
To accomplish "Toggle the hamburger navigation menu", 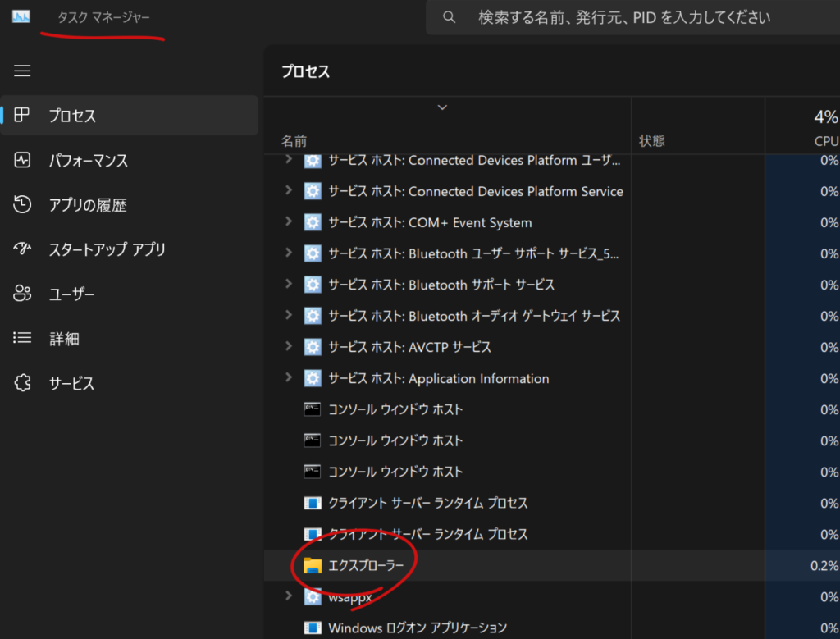I will (22, 71).
